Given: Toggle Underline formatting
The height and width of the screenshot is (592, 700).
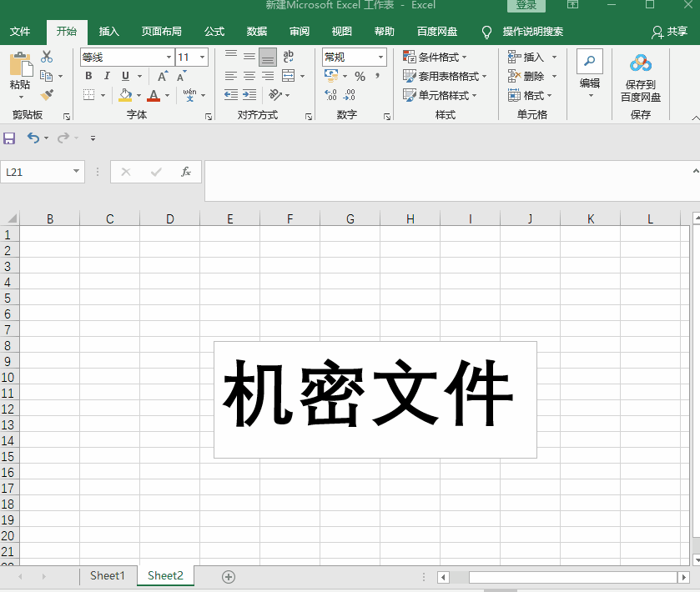Looking at the screenshot, I should (x=125, y=76).
